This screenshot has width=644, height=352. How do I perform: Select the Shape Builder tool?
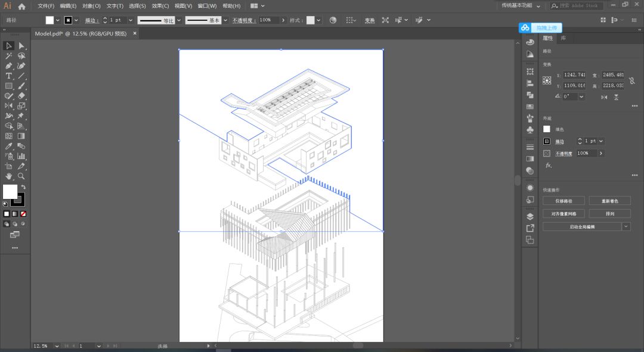pos(8,126)
